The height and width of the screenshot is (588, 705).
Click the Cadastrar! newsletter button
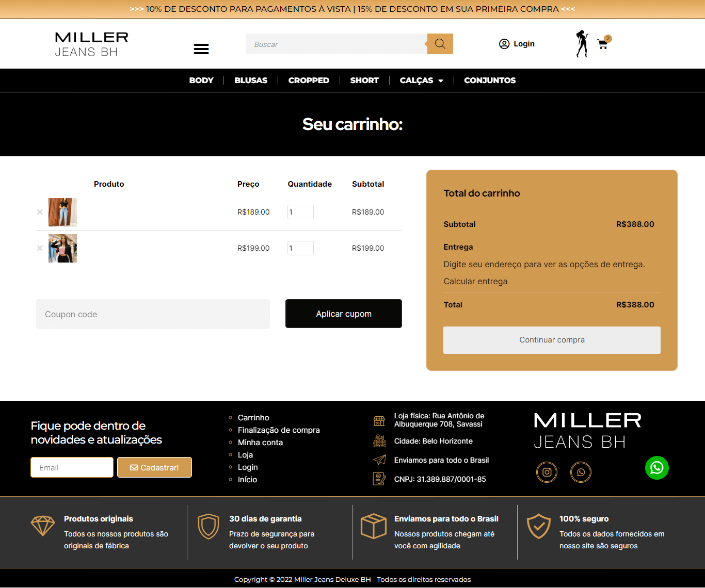point(154,467)
